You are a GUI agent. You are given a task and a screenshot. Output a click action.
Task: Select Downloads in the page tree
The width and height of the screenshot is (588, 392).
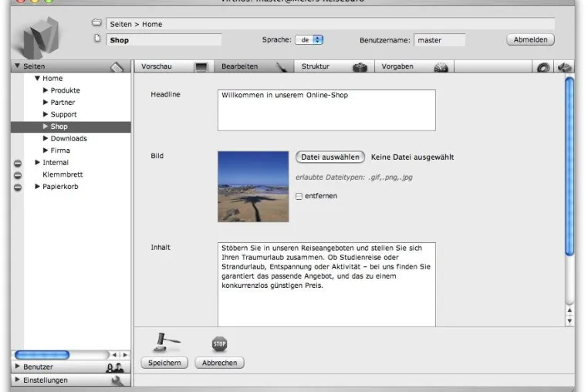(x=69, y=138)
